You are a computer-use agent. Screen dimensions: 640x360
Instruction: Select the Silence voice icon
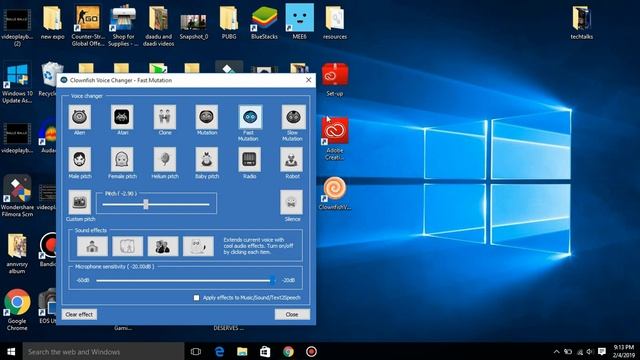(x=291, y=202)
